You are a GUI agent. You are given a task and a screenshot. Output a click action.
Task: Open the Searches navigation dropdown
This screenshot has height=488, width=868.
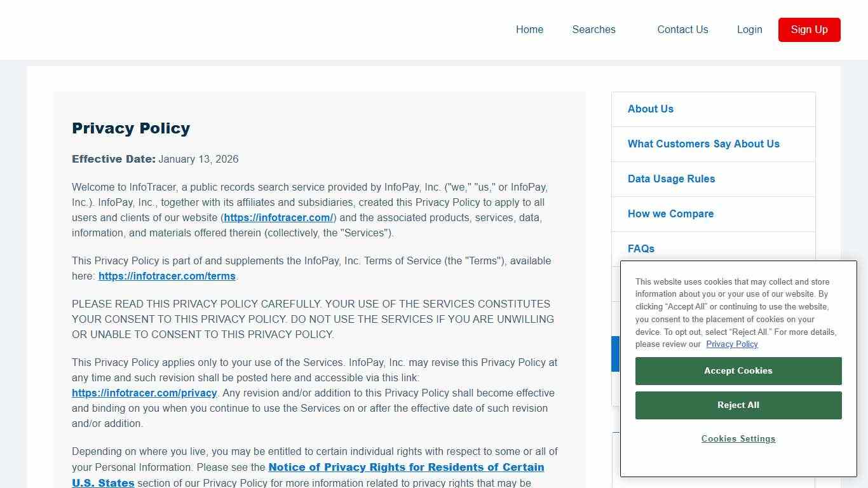click(593, 29)
